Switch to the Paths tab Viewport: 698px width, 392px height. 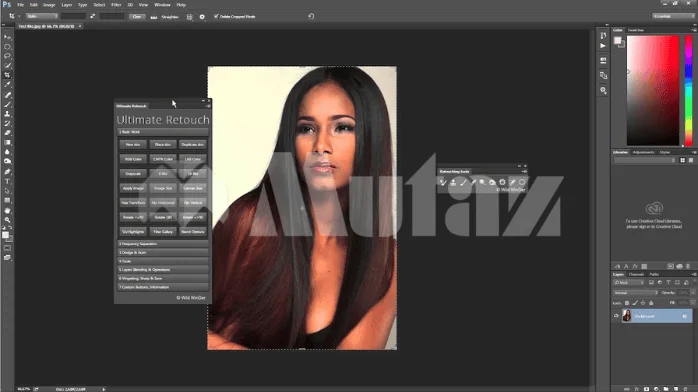click(x=654, y=275)
